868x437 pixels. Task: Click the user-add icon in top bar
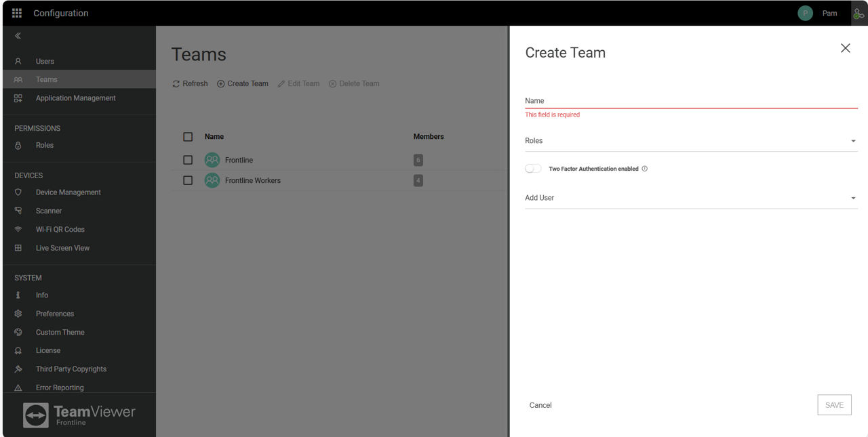tap(858, 12)
